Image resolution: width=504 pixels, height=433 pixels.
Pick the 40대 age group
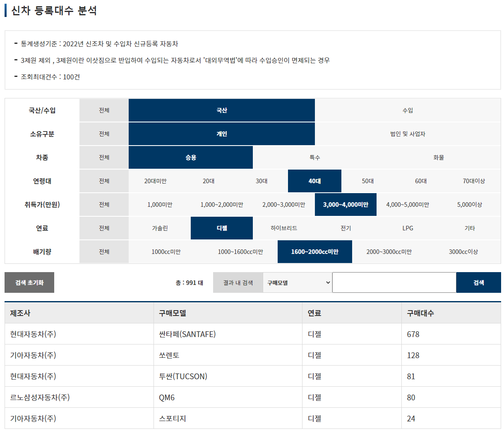click(314, 181)
